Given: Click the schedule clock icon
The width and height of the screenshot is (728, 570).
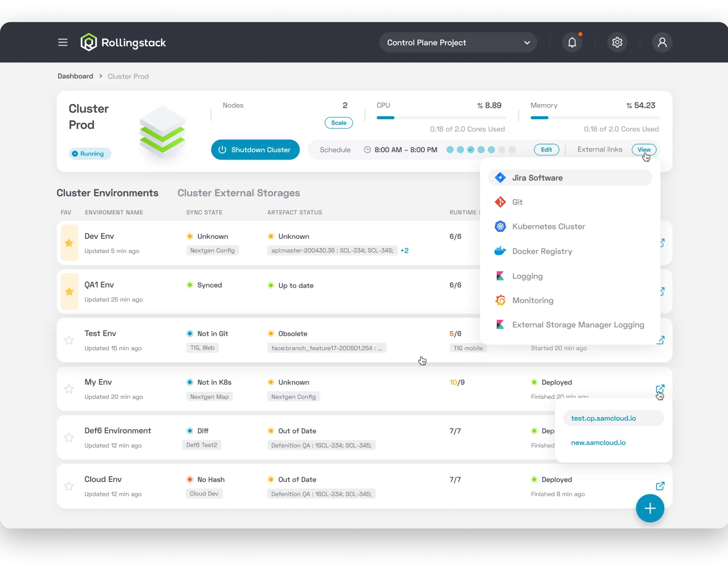Looking at the screenshot, I should pos(367,150).
